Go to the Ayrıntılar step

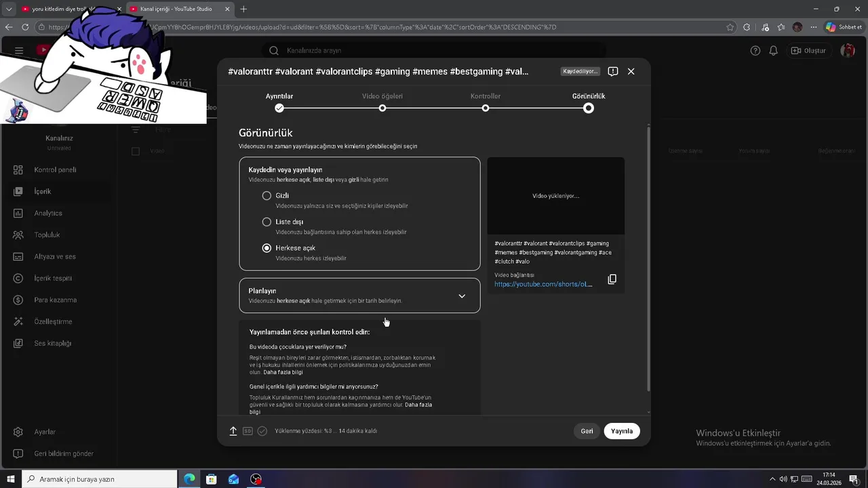click(x=279, y=102)
